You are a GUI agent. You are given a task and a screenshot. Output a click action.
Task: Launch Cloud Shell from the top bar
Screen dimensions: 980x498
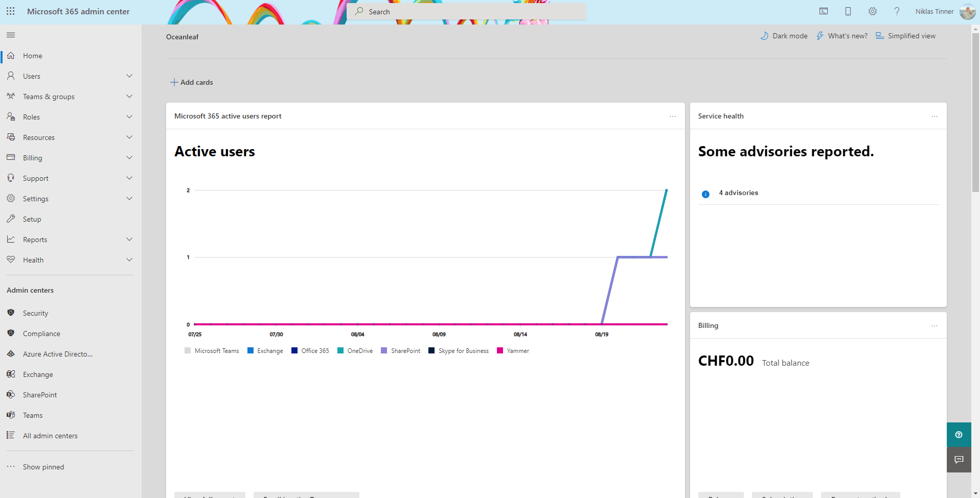point(823,11)
